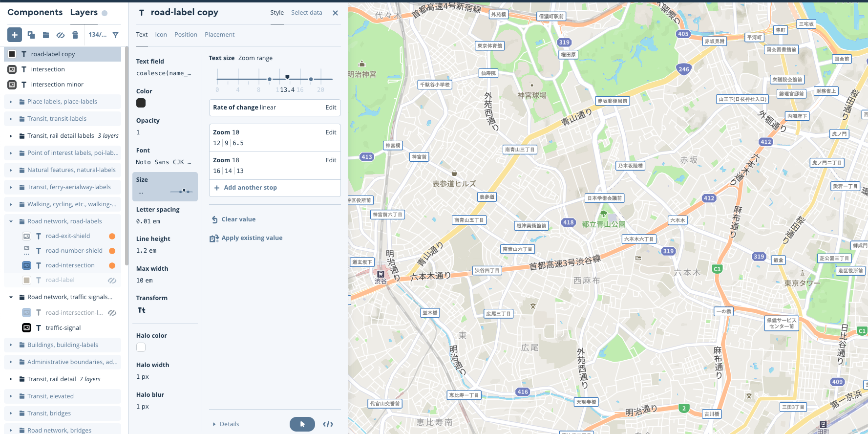Image resolution: width=868 pixels, height=434 pixels.
Task: Click Add another stop
Action: [251, 188]
